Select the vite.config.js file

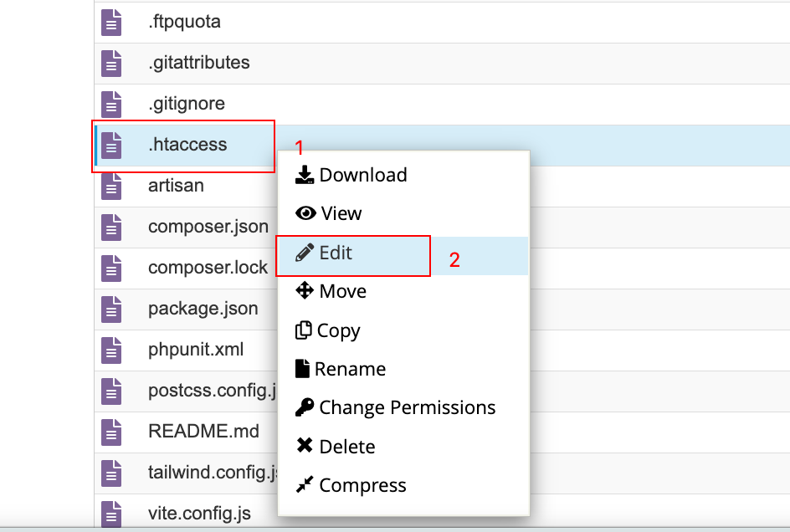pos(199,514)
